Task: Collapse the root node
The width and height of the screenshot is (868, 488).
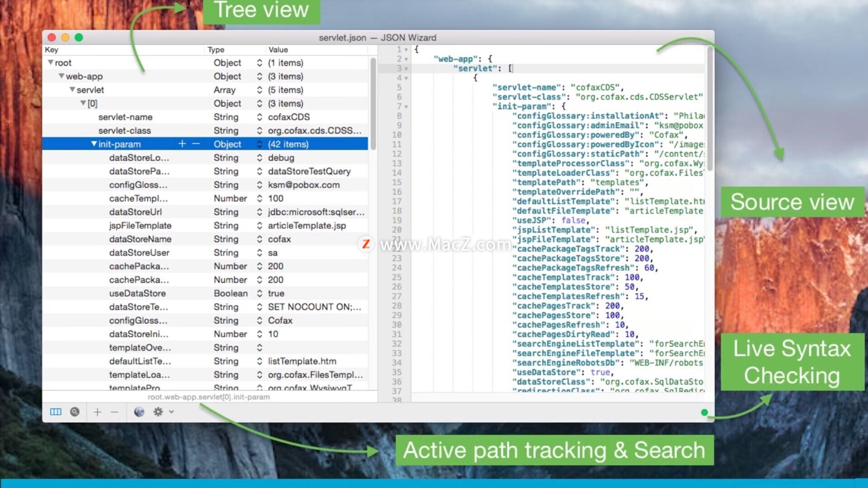Action: pyautogui.click(x=51, y=62)
